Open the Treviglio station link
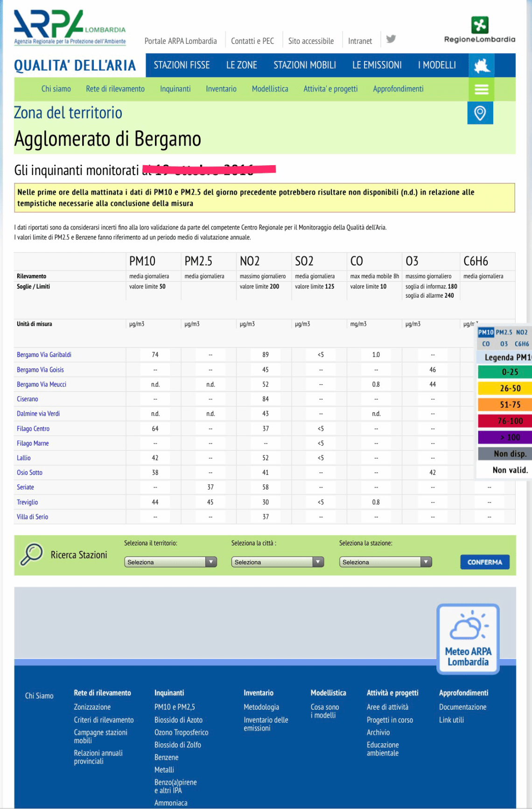 point(28,502)
